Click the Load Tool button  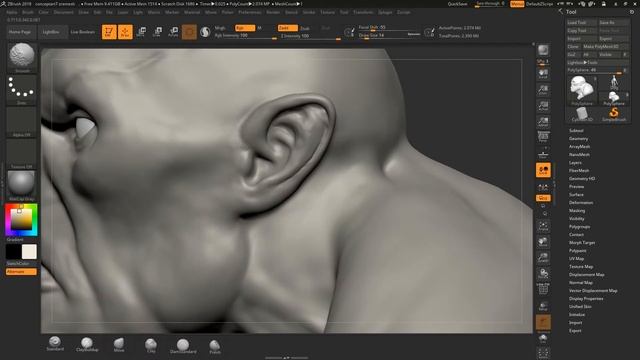coord(581,22)
